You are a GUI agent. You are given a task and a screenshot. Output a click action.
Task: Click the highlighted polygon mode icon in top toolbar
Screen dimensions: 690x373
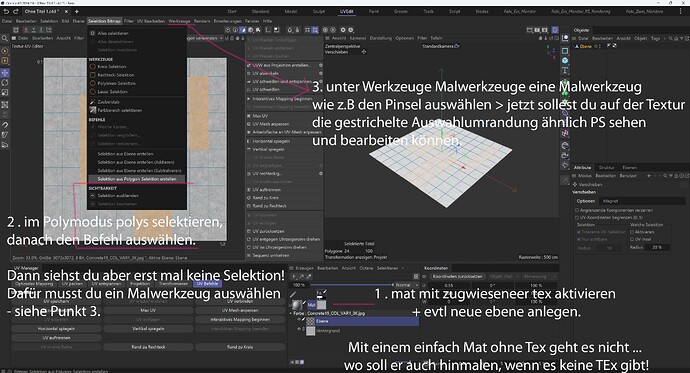[242, 30]
